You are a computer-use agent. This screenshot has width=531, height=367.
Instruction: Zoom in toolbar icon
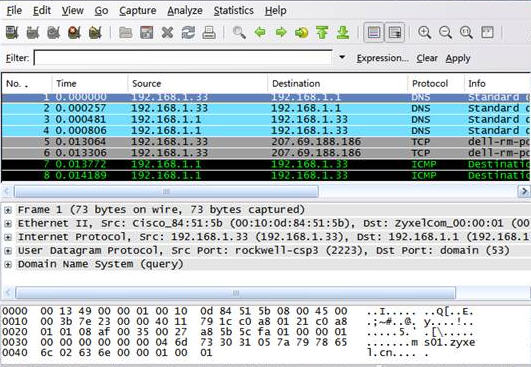(424, 33)
